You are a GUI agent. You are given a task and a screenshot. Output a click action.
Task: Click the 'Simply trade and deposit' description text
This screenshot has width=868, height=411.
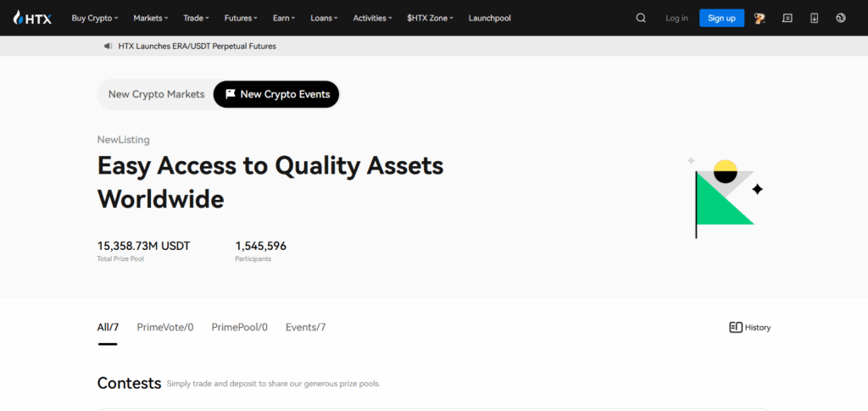coord(274,384)
